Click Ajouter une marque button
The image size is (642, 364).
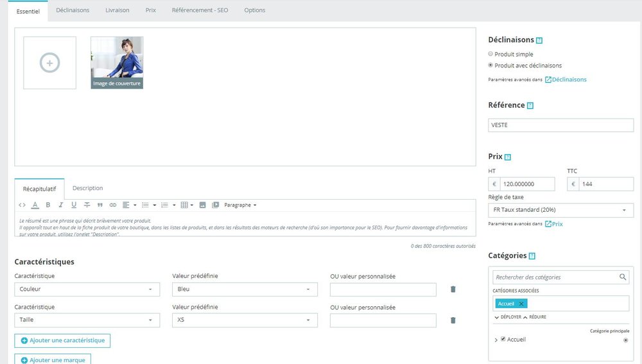pos(53,360)
